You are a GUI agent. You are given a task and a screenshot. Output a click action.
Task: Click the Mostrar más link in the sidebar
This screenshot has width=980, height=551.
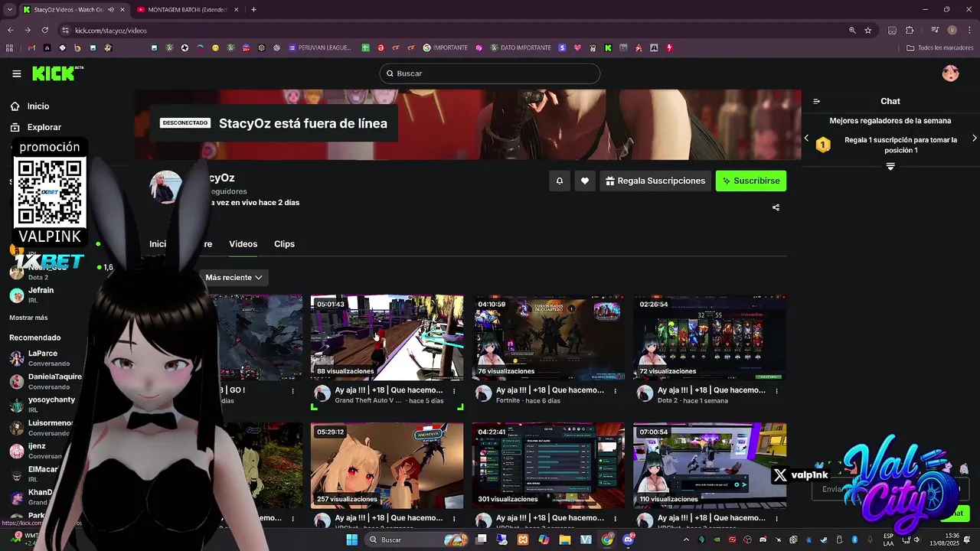tap(28, 318)
